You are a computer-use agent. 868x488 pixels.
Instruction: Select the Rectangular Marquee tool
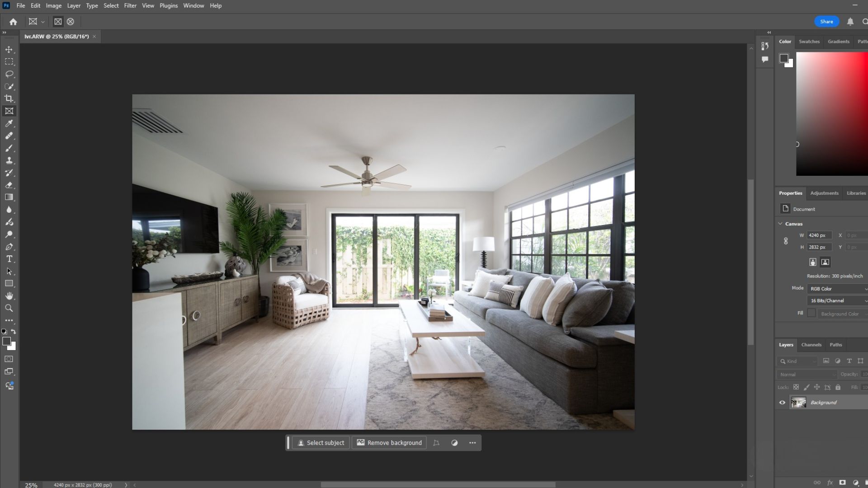click(9, 61)
